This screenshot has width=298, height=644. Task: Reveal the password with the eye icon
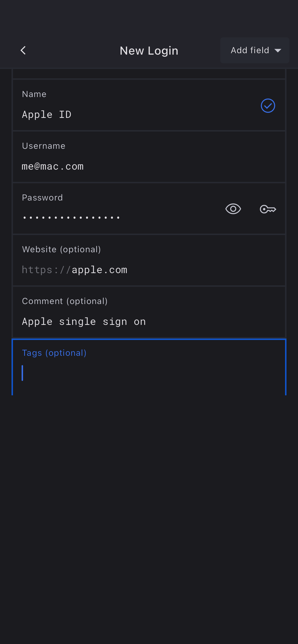[233, 209]
